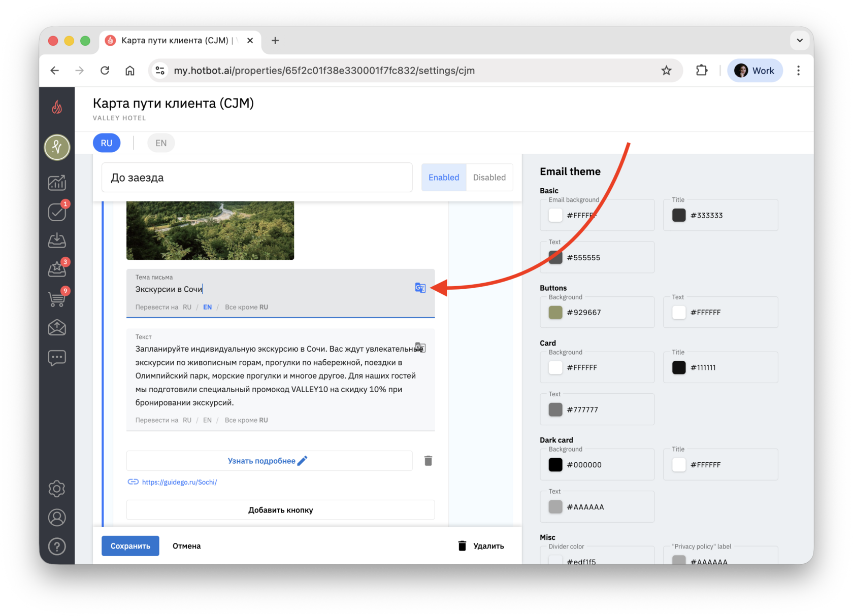Open the user account sidebar icon
This screenshot has width=853, height=616.
pos(57,518)
